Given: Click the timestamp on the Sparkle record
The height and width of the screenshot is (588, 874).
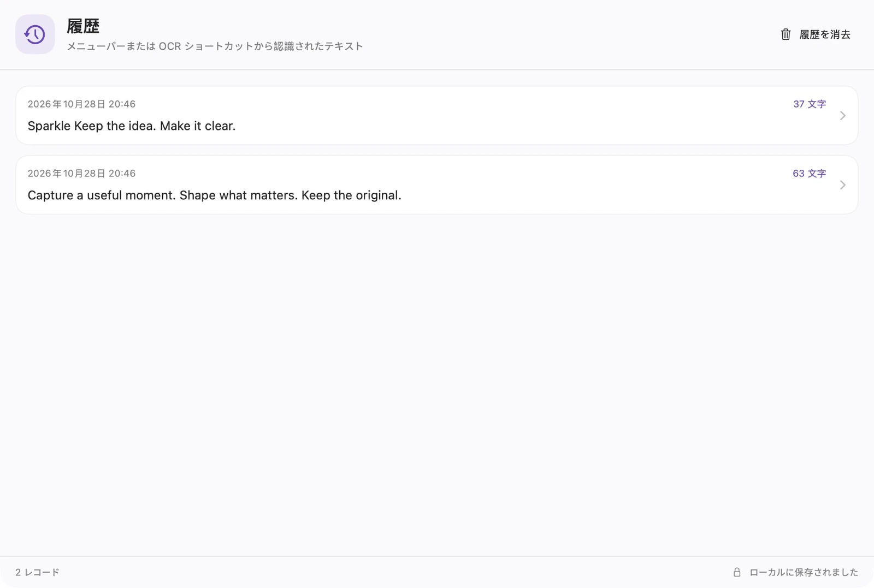Looking at the screenshot, I should click(x=81, y=104).
